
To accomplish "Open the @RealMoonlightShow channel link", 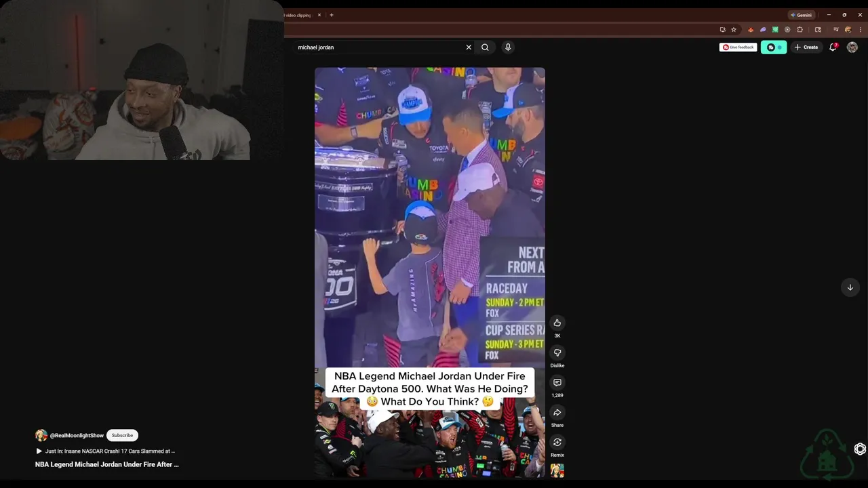I will (x=77, y=435).
